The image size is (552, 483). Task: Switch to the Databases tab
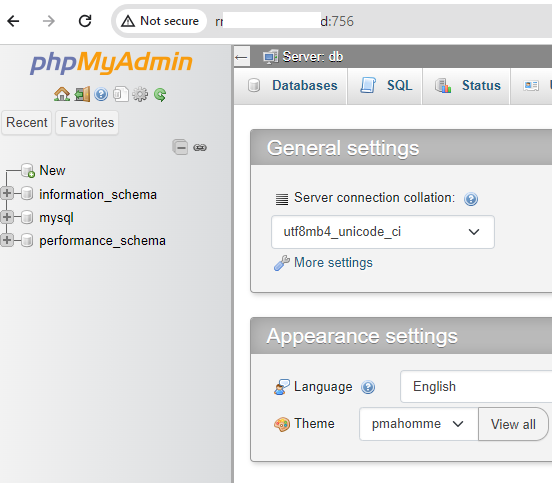[292, 86]
